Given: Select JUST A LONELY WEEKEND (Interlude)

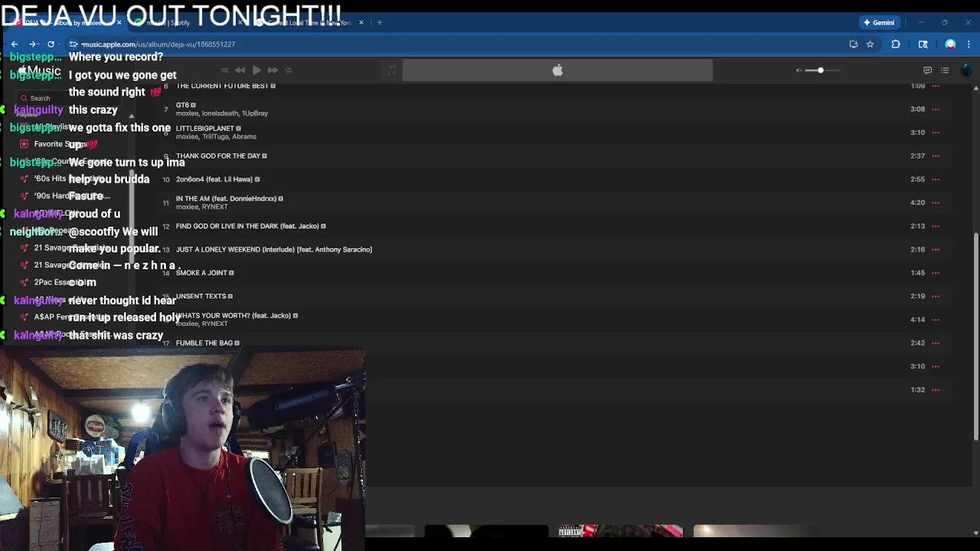Looking at the screenshot, I should 274,249.
